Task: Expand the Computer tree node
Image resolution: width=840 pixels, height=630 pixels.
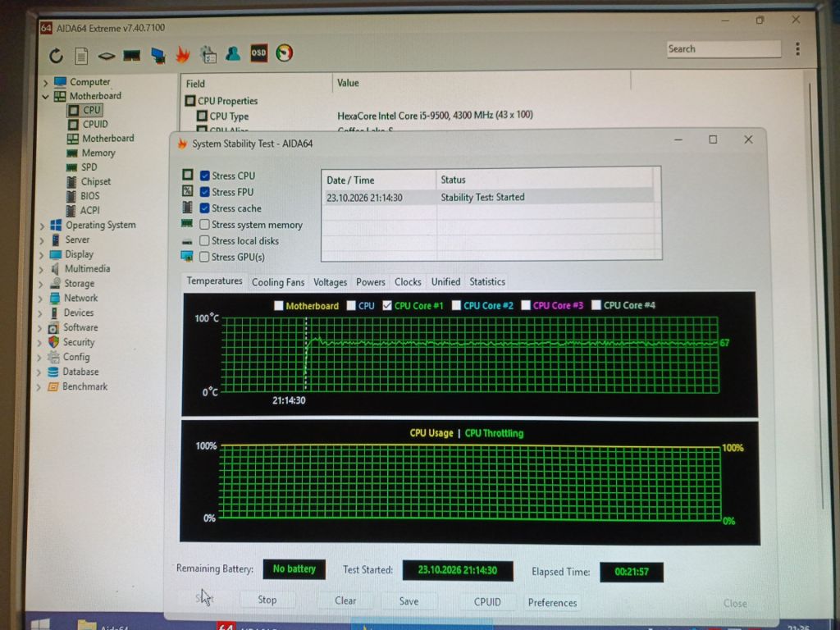Action: tap(45, 83)
